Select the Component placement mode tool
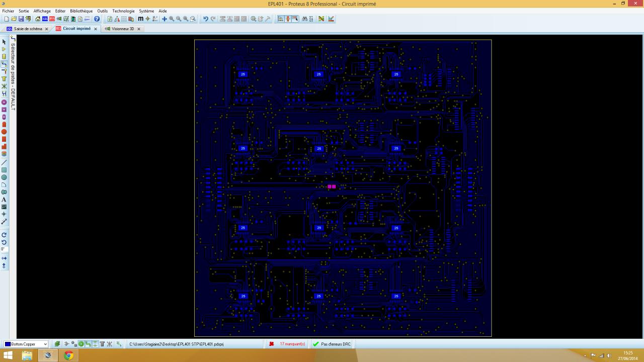Viewport: 644px width, 362px height. coord(4,49)
